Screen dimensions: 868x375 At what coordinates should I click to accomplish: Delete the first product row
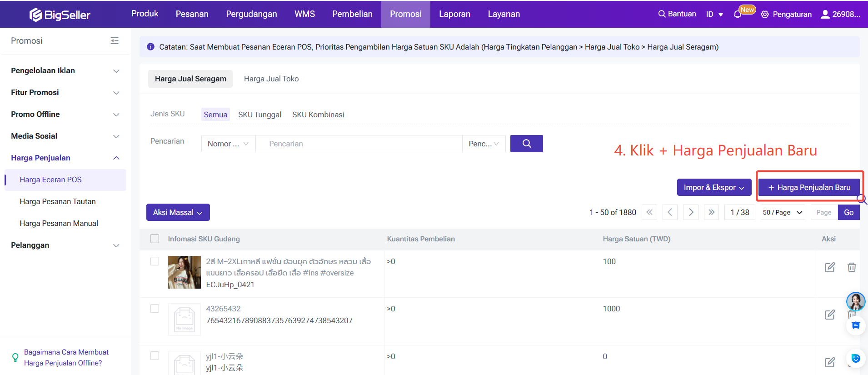click(x=852, y=267)
